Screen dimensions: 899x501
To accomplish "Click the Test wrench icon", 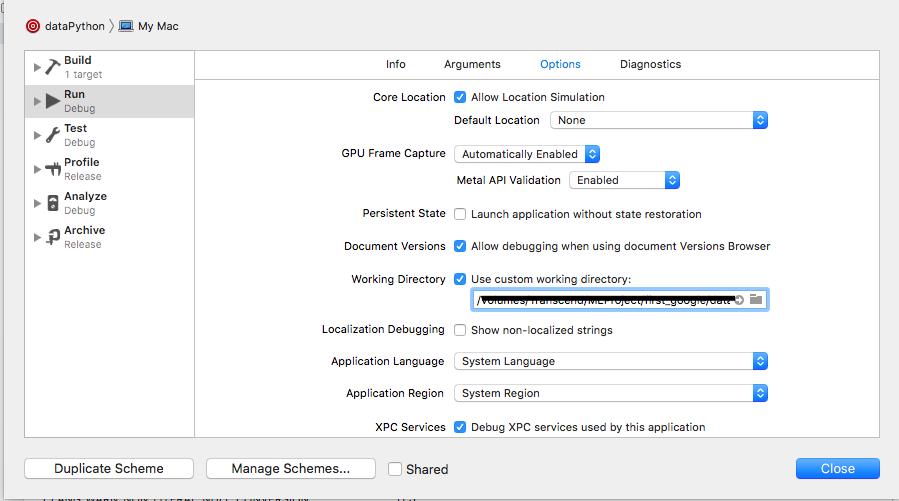I will [53, 135].
